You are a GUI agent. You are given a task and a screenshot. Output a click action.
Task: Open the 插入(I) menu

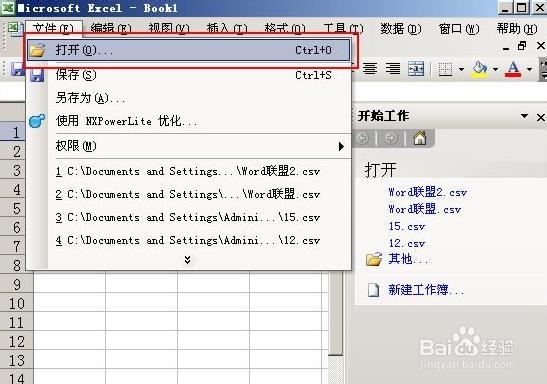pos(227,28)
